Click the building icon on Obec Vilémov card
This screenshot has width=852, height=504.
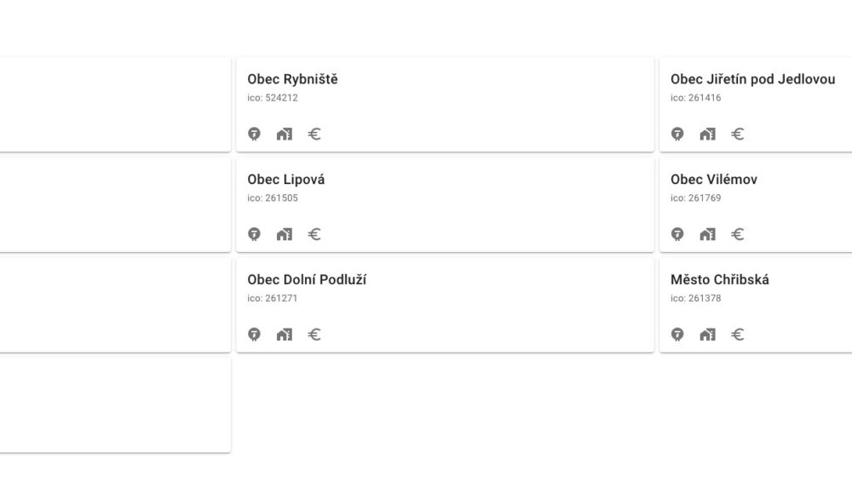click(707, 234)
